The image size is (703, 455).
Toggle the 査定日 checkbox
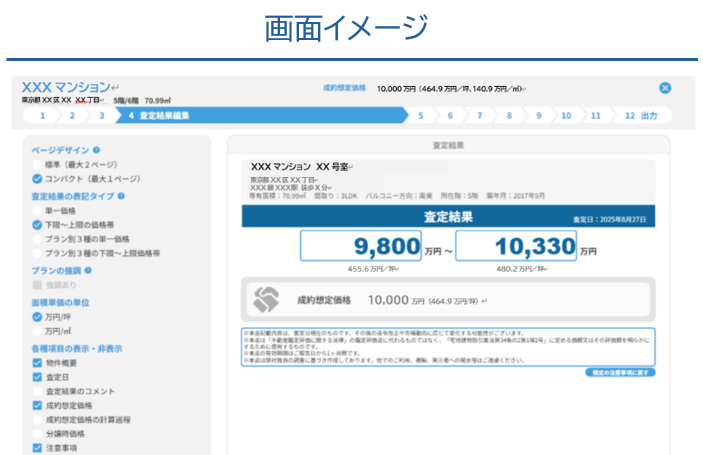pyautogui.click(x=38, y=377)
